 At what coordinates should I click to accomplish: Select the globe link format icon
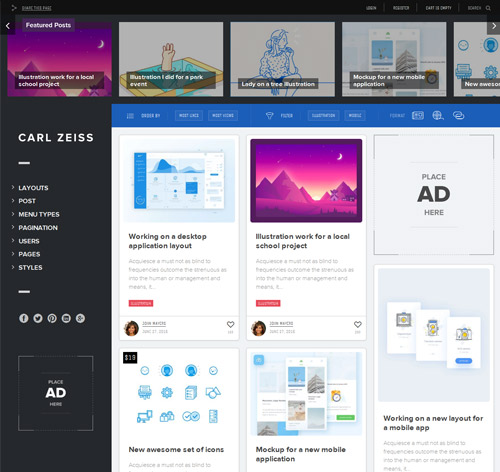click(438, 115)
